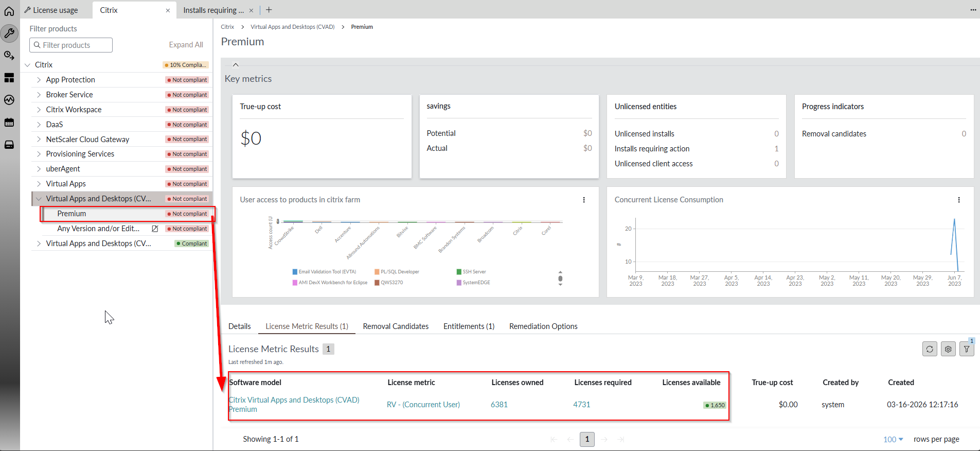Click the Expand All button
This screenshot has width=980, height=451.
[186, 45]
